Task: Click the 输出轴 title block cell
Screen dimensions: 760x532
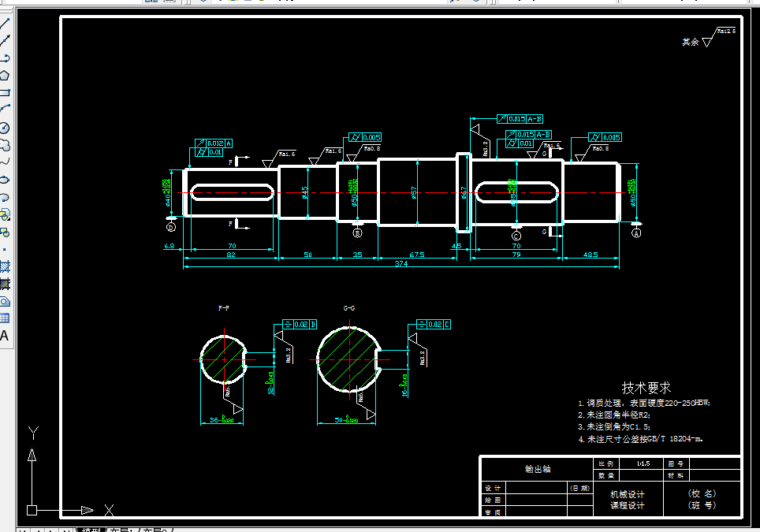Action: 538,469
